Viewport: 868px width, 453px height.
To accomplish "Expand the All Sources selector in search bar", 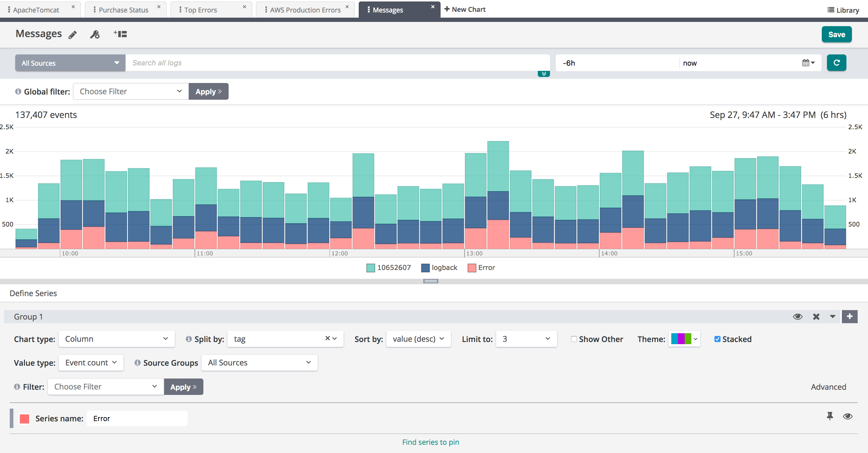I will (70, 63).
